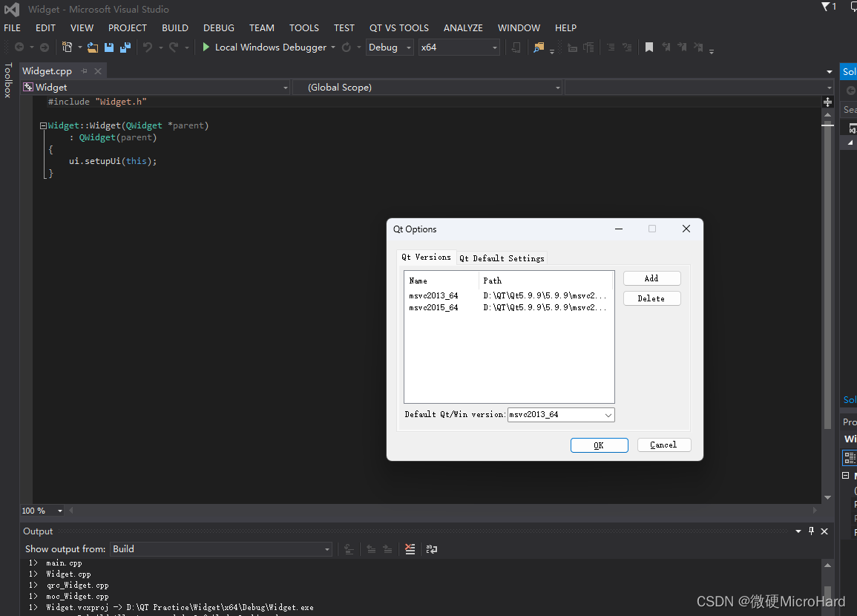Click the New Project toolbar icon
This screenshot has height=616, width=857.
66,47
